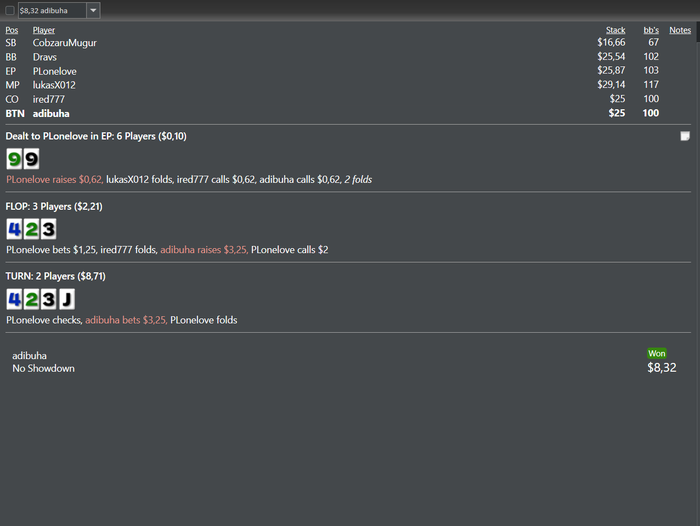Click the bb's column header
Image resolution: width=700 pixels, height=526 pixels.
tap(651, 30)
